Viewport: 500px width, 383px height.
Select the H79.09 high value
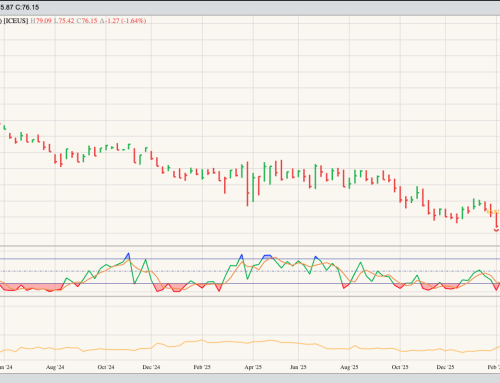(41, 21)
